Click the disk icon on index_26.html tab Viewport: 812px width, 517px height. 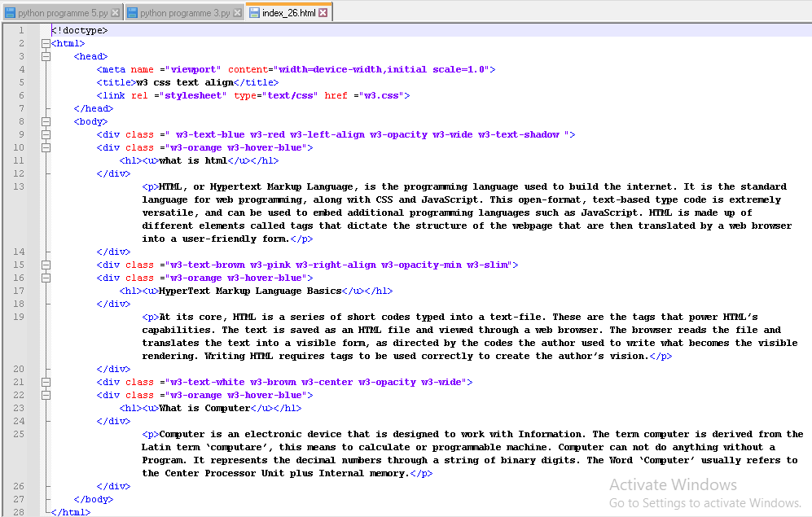click(x=254, y=13)
